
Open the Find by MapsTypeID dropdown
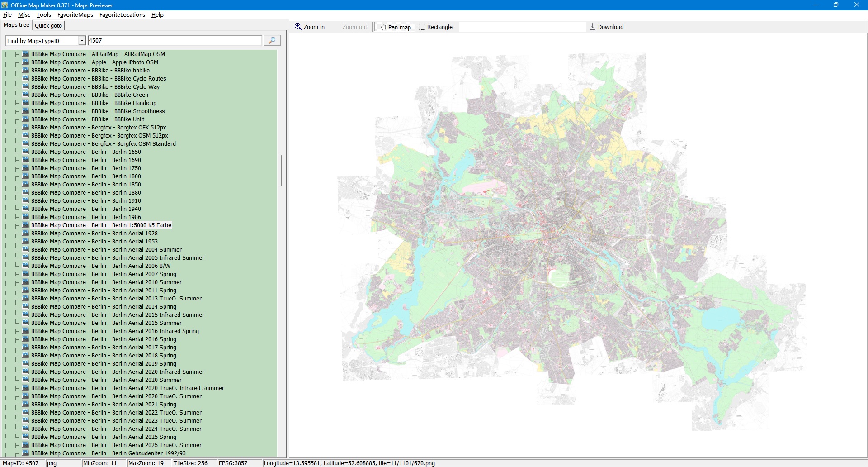point(82,41)
